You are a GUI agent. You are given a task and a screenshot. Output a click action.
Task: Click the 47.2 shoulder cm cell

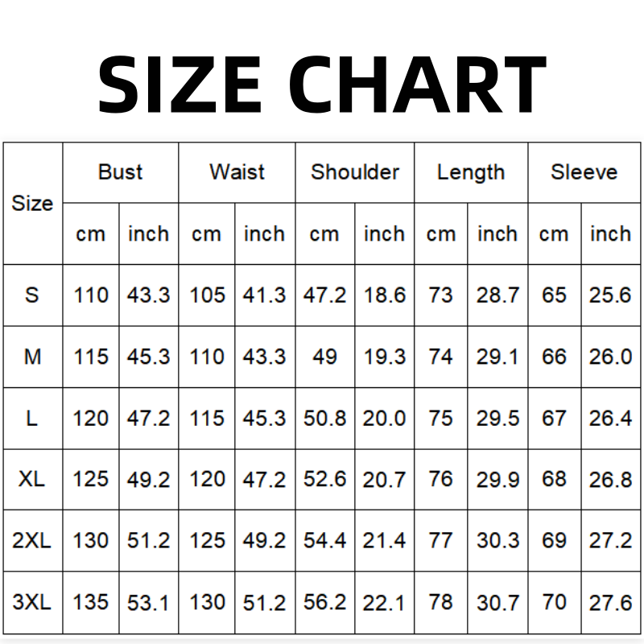point(324,295)
